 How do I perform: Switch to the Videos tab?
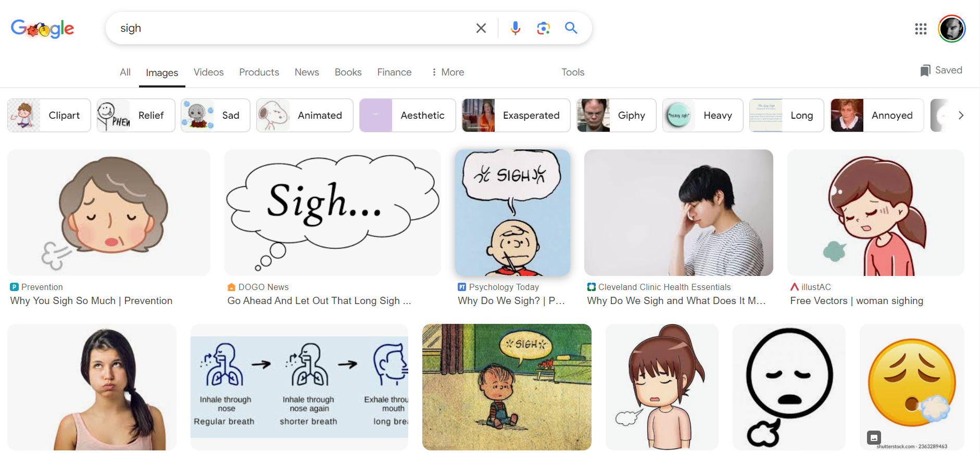(208, 72)
